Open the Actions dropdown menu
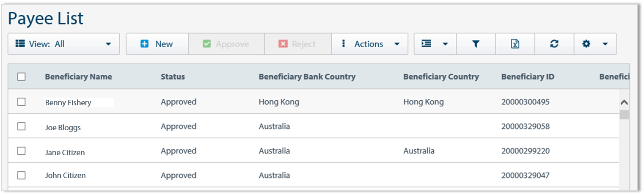644x195 pixels. coord(370,44)
